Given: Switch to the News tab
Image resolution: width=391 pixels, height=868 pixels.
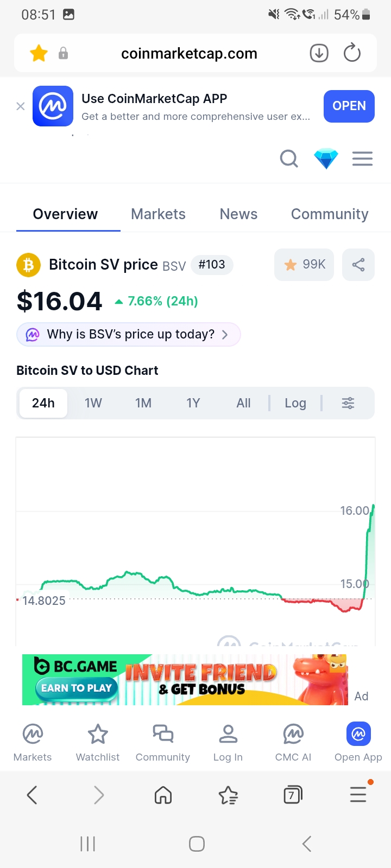Looking at the screenshot, I should coord(238,214).
